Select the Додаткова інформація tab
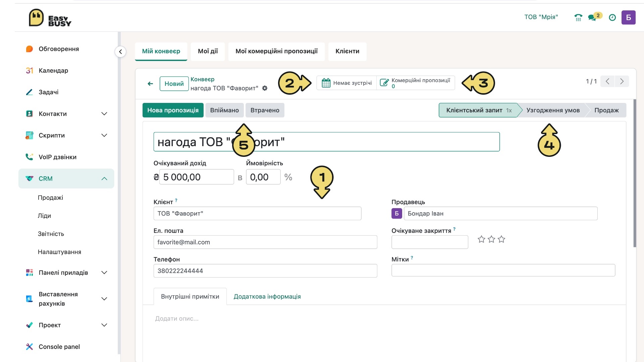The image size is (644, 362). [x=267, y=297]
